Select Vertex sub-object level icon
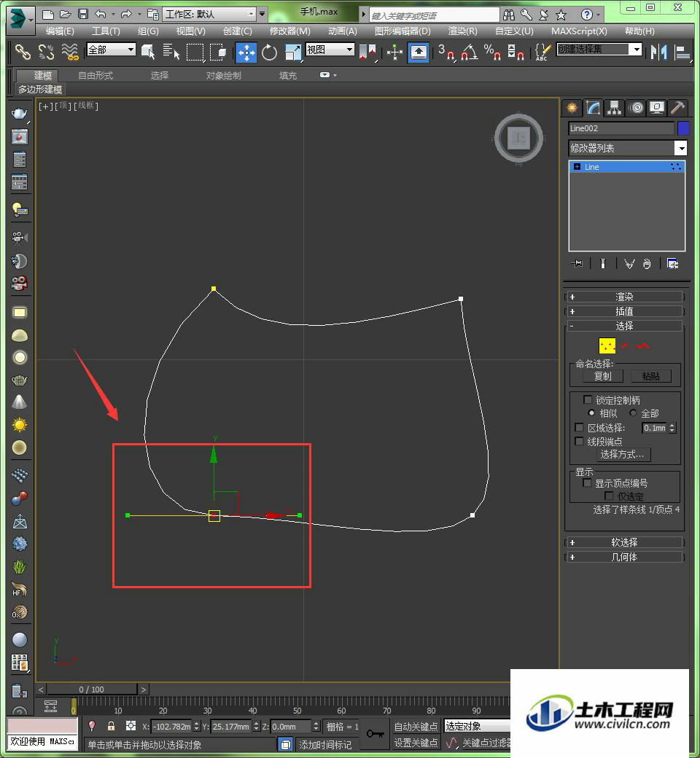This screenshot has height=758, width=700. pos(607,345)
